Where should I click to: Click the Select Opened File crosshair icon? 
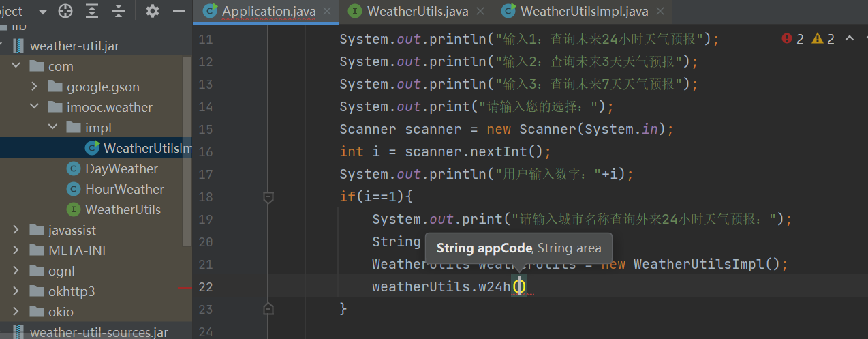click(x=65, y=11)
